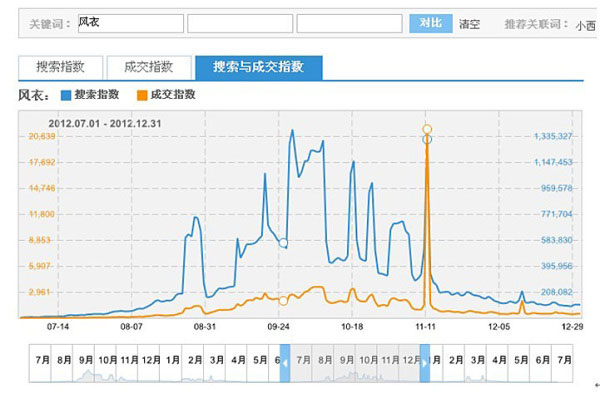600x393 pixels.
Task: Click recommended keyword 小西
Action: [585, 26]
